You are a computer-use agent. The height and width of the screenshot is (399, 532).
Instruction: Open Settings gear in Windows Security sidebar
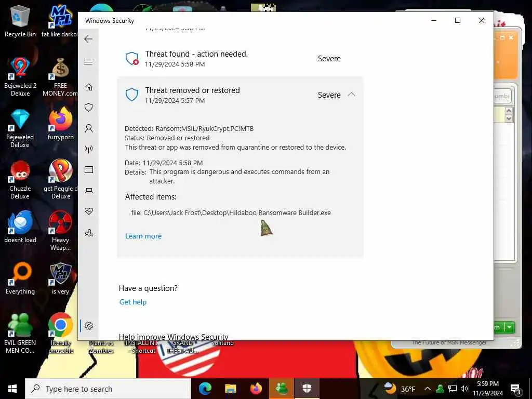88,326
